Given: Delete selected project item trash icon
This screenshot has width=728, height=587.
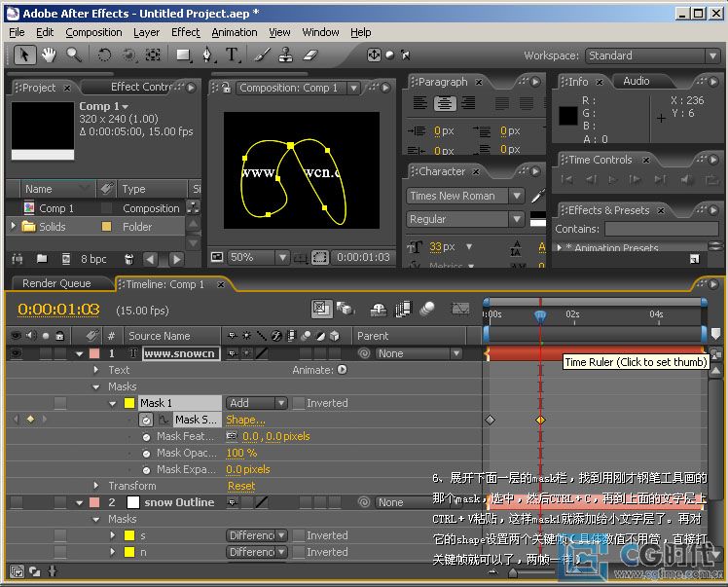Looking at the screenshot, I should (129, 259).
